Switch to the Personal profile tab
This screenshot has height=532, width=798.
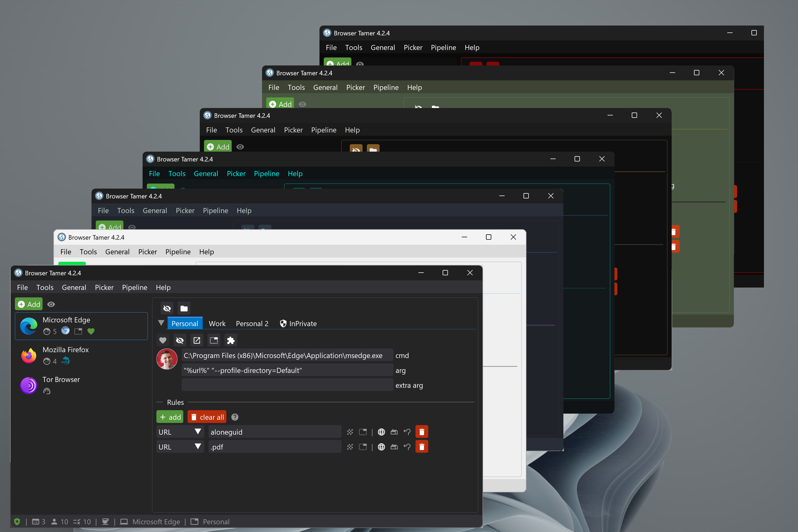pos(185,323)
